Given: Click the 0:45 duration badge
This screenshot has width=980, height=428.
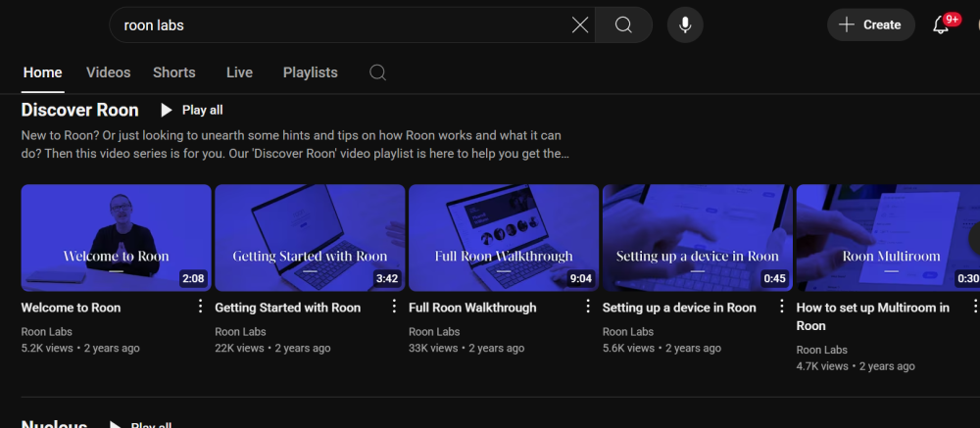Looking at the screenshot, I should tap(774, 279).
